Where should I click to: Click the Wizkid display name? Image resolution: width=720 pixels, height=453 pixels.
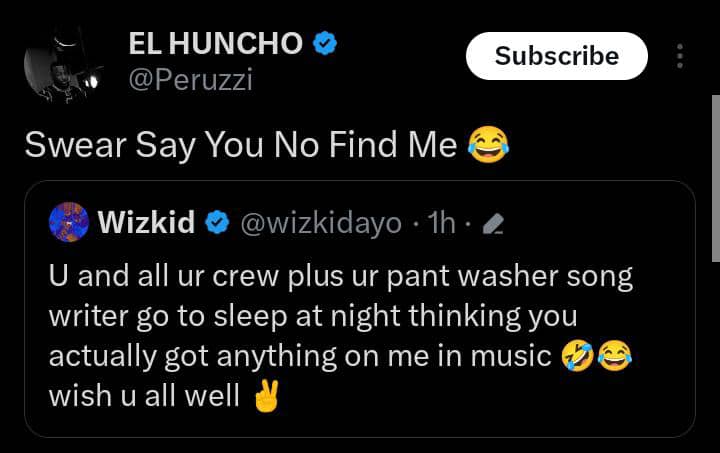pyautogui.click(x=146, y=223)
